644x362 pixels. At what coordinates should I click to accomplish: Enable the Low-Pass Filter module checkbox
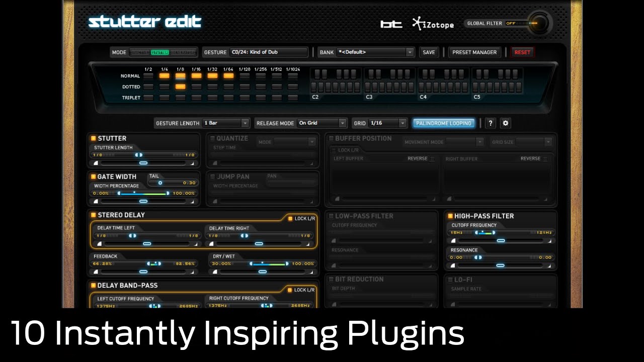(x=331, y=216)
